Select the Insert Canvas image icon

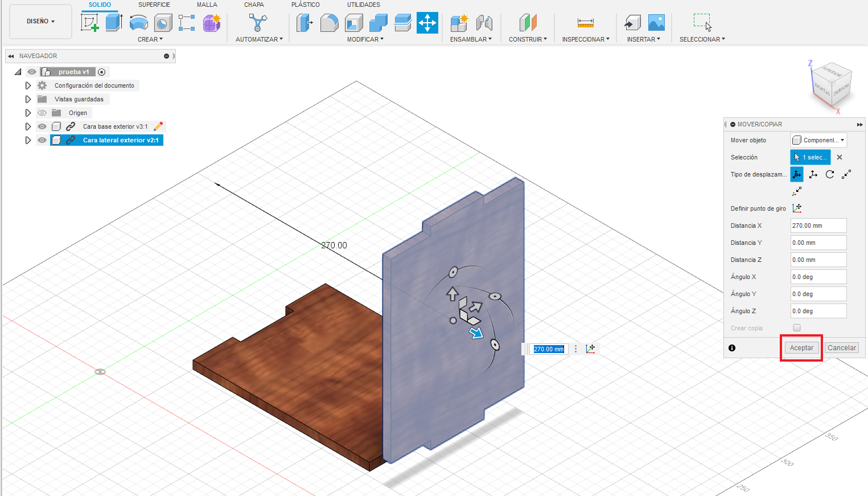[x=656, y=23]
